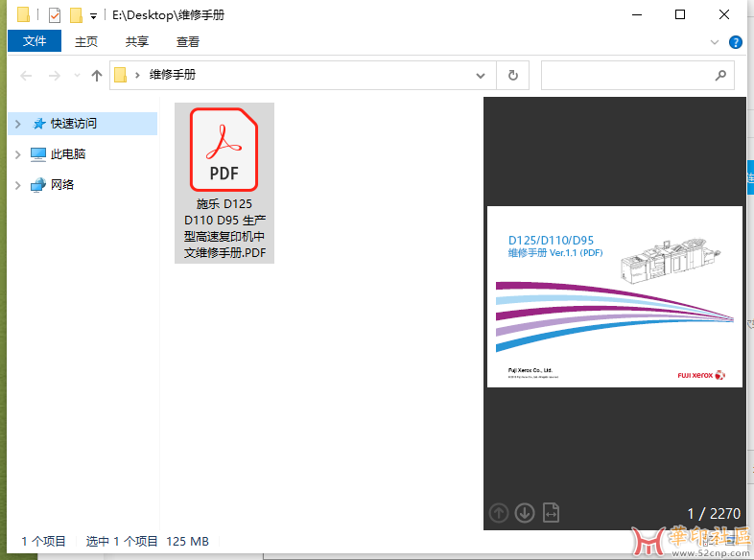Open the recent locations dropdown arrow

point(77,76)
